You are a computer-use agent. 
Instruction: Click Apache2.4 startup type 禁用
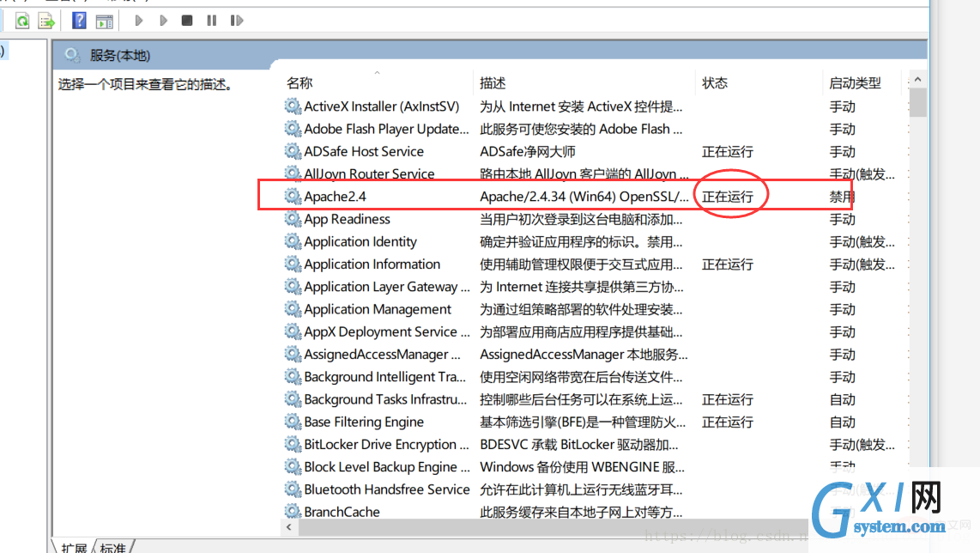(841, 197)
